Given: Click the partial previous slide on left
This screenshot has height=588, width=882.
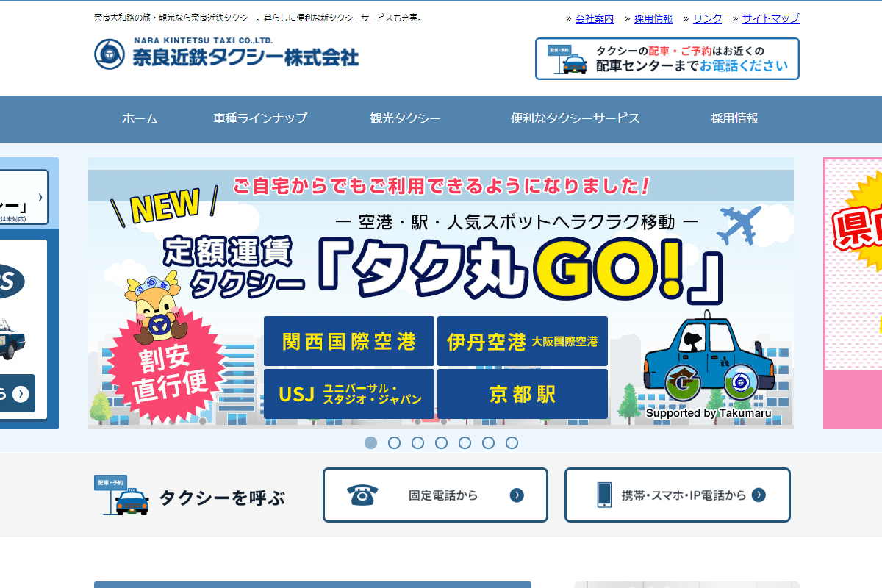Looking at the screenshot, I should 29,293.
